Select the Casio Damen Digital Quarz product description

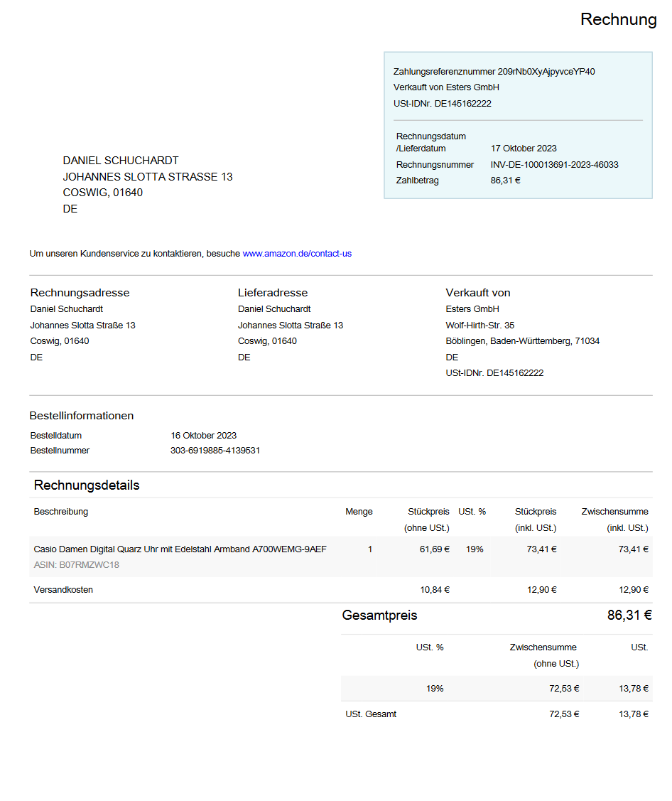(x=180, y=549)
